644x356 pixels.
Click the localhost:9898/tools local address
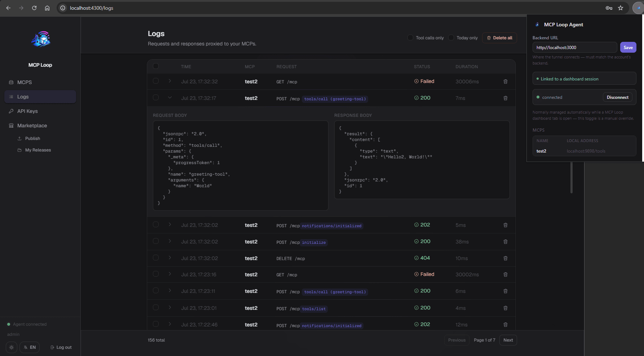tap(586, 151)
